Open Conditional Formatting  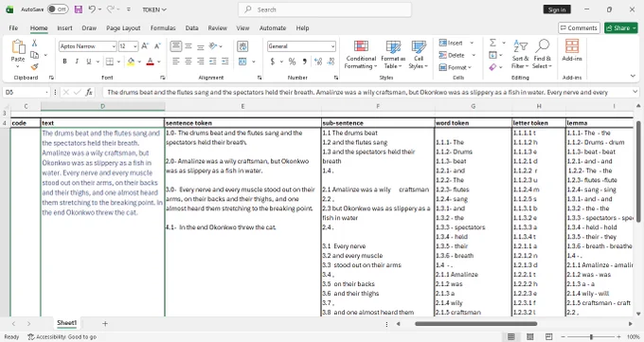click(x=360, y=55)
